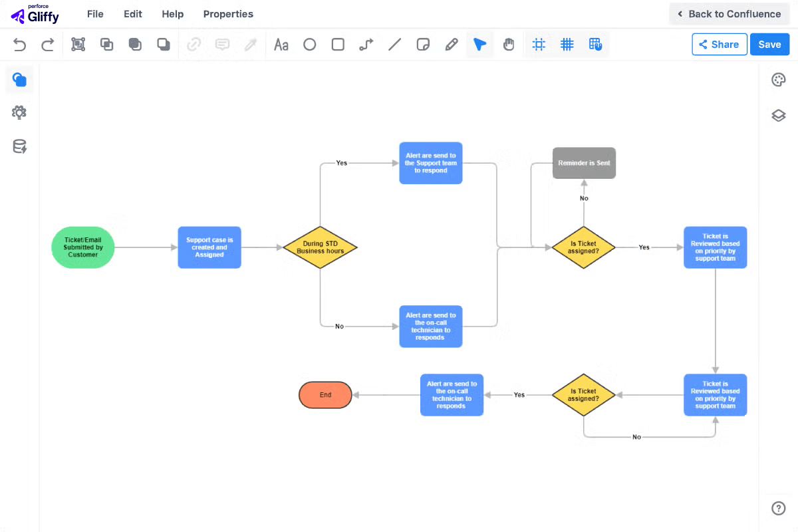Select the on-call technician box left of End
The height and width of the screenshot is (532, 798).
452,395
